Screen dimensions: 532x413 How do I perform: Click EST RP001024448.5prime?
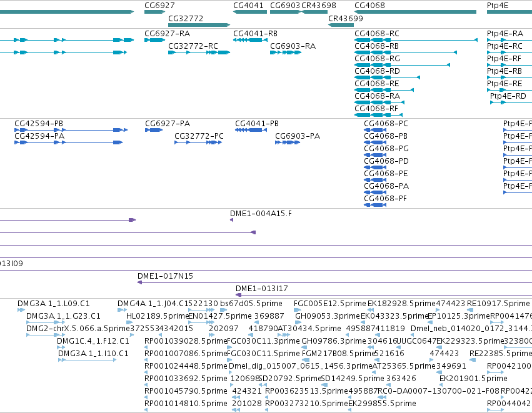pos(186,366)
